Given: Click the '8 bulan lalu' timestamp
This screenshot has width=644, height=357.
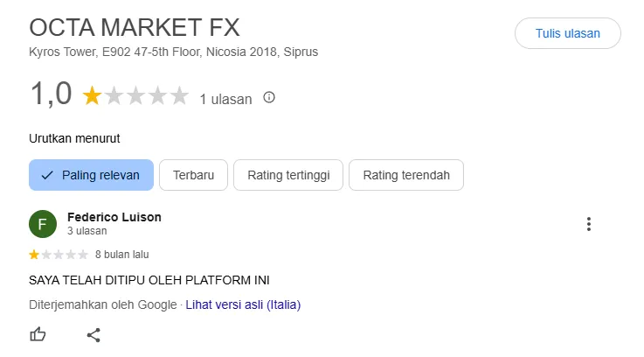Looking at the screenshot, I should tap(122, 255).
